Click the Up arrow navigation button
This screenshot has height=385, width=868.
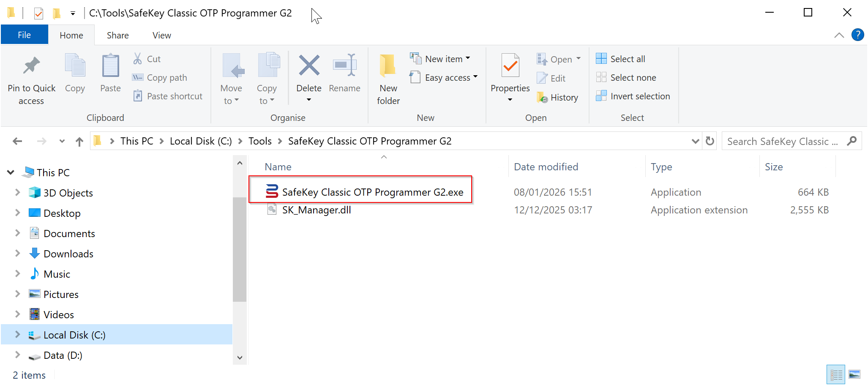[79, 142]
